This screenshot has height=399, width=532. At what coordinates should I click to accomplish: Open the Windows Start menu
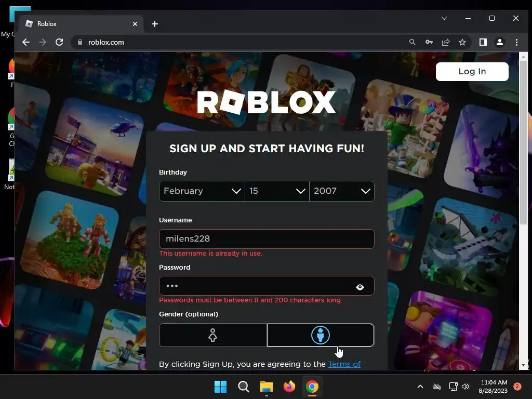(x=220, y=387)
